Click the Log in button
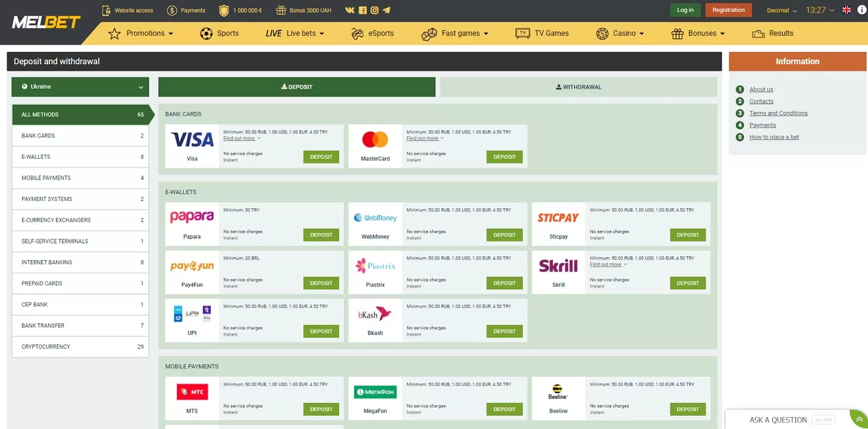The height and width of the screenshot is (429, 868). click(x=685, y=10)
